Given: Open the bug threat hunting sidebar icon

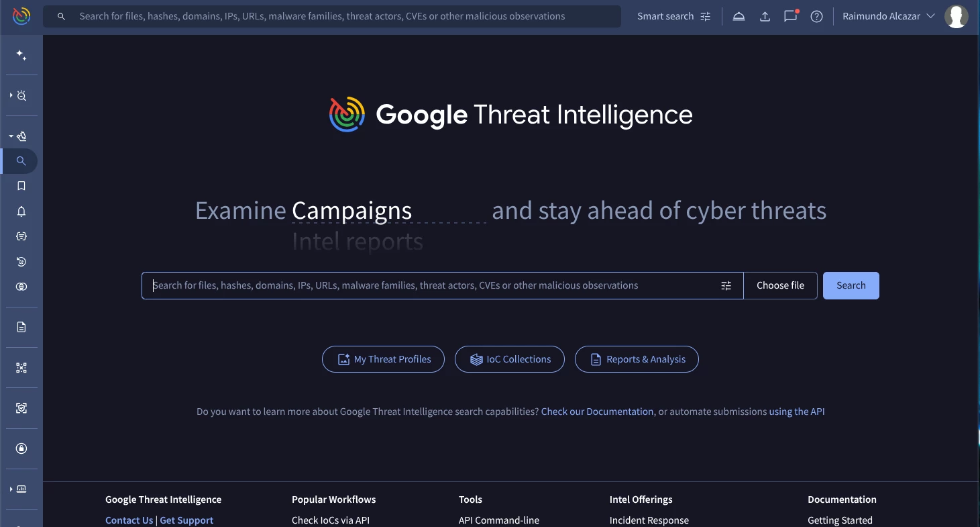Looking at the screenshot, I should click(x=22, y=96).
